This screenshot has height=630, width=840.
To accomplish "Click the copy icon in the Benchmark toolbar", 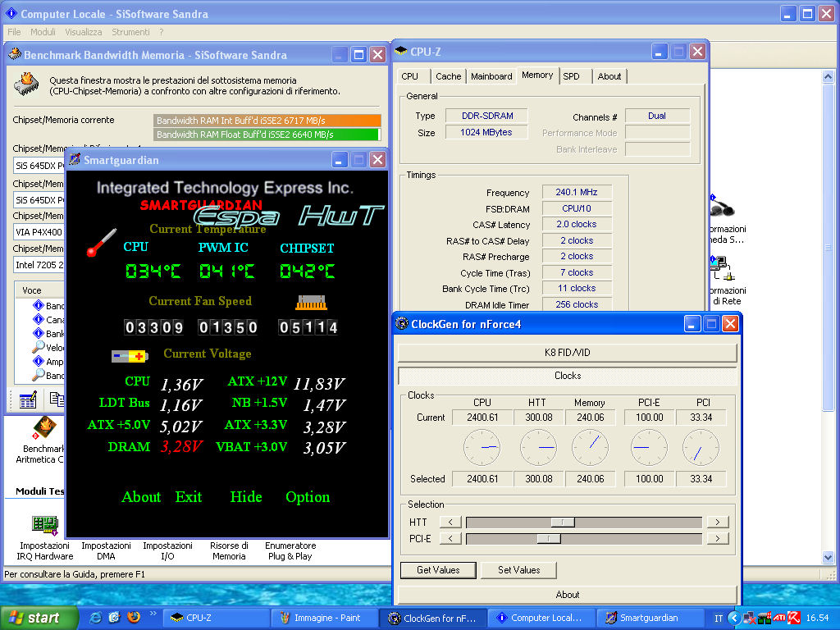I will (x=57, y=399).
